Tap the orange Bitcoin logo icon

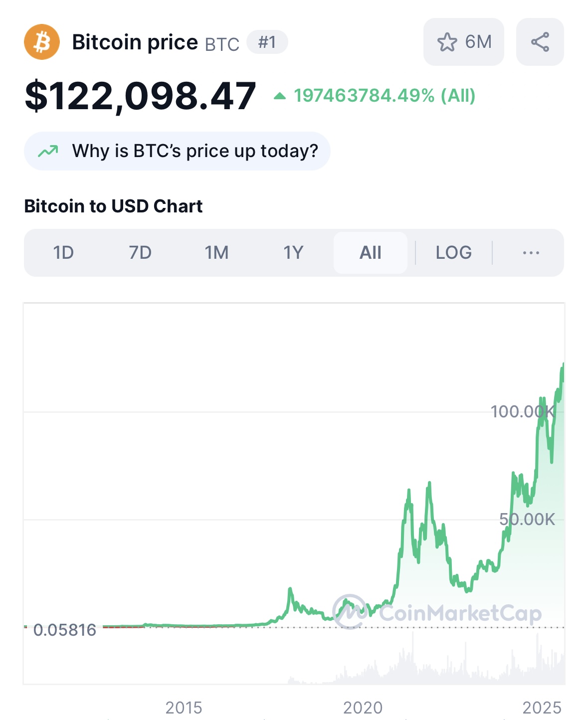coord(42,42)
